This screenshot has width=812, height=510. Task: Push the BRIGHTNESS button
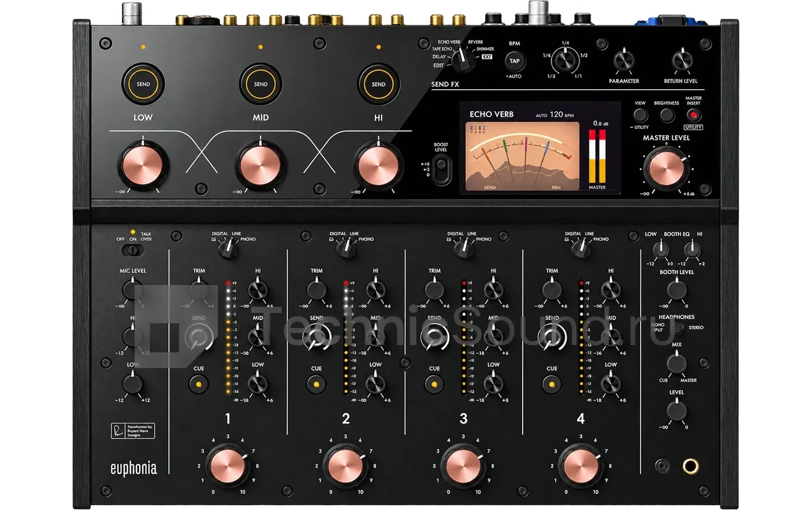click(x=667, y=115)
